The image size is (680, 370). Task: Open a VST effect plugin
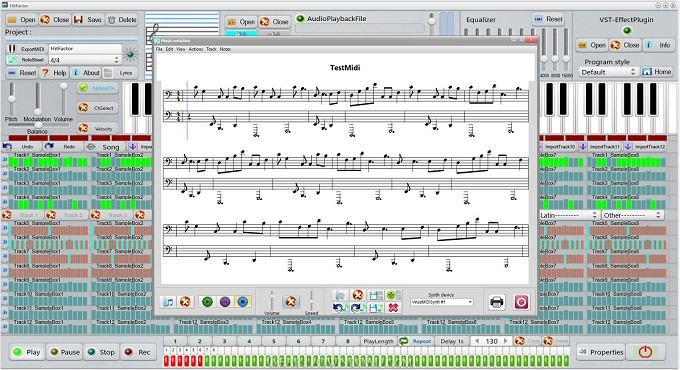click(x=592, y=45)
